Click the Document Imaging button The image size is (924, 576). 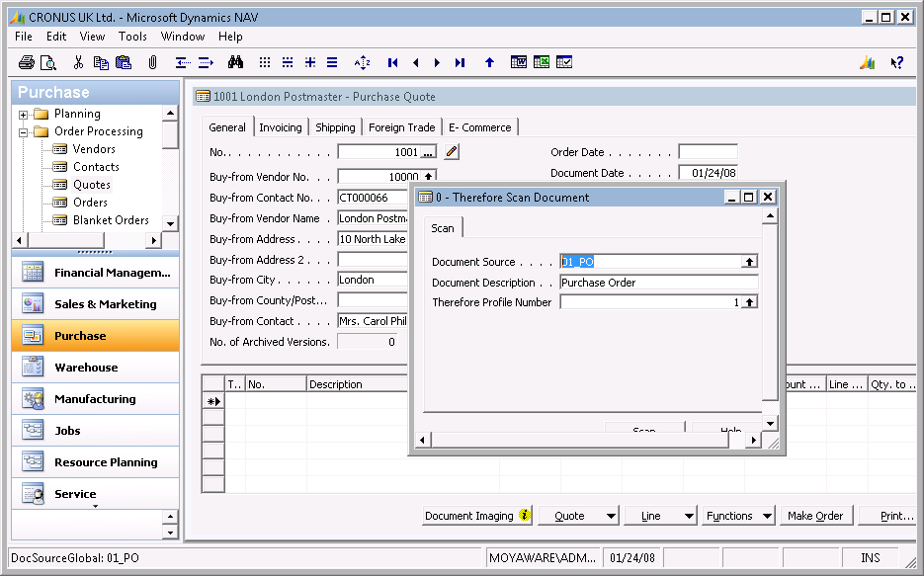[x=477, y=516]
